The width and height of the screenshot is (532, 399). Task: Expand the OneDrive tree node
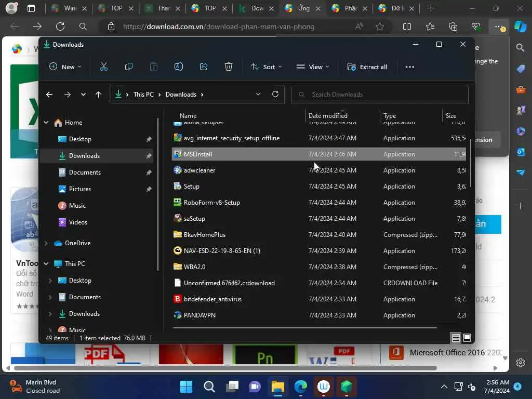[x=46, y=243]
